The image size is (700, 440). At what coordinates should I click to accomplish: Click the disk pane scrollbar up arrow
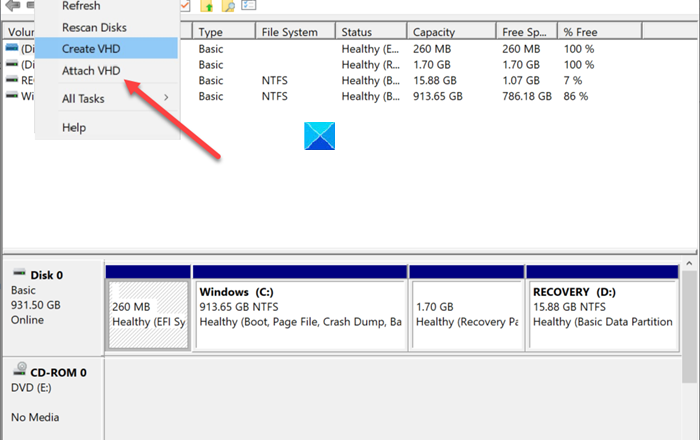pos(689,264)
